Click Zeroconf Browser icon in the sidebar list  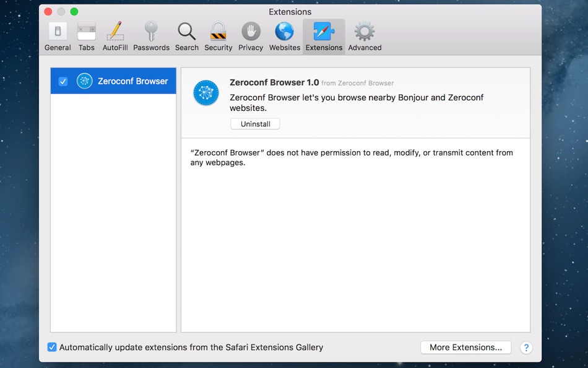point(84,81)
